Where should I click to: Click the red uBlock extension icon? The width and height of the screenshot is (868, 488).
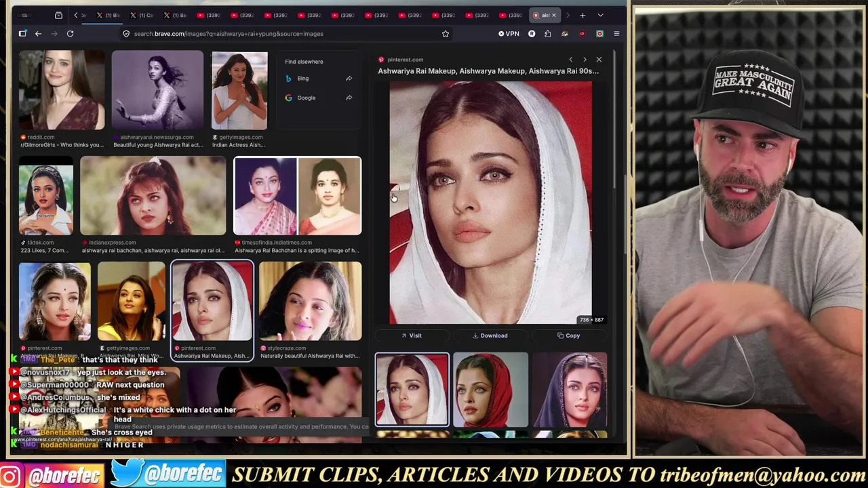[x=582, y=33]
